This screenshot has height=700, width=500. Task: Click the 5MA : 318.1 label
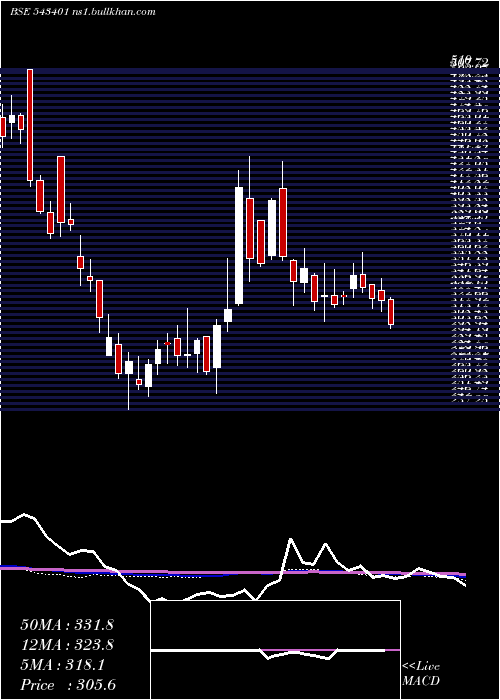[63, 665]
